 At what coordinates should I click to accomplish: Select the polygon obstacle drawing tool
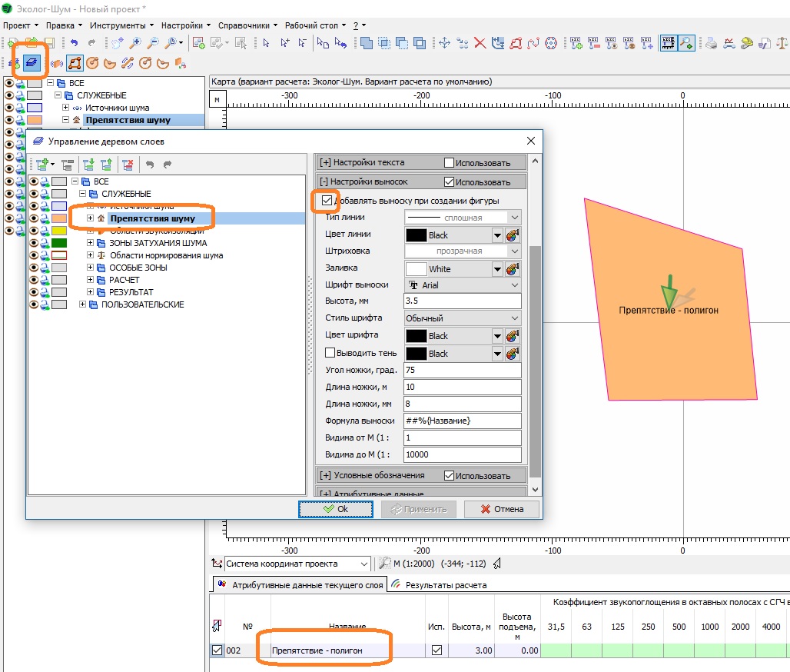(x=75, y=63)
